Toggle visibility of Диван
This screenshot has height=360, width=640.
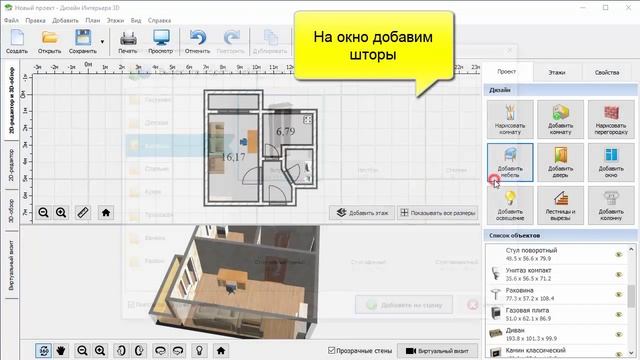pyautogui.click(x=619, y=334)
